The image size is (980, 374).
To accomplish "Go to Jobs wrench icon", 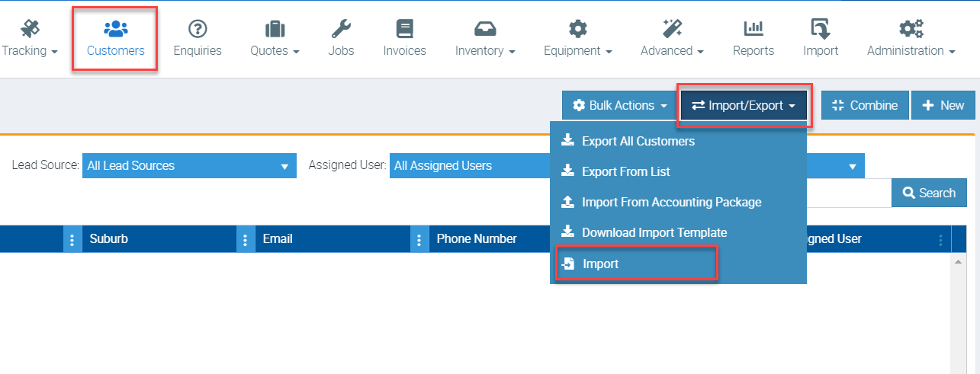I will 341,30.
